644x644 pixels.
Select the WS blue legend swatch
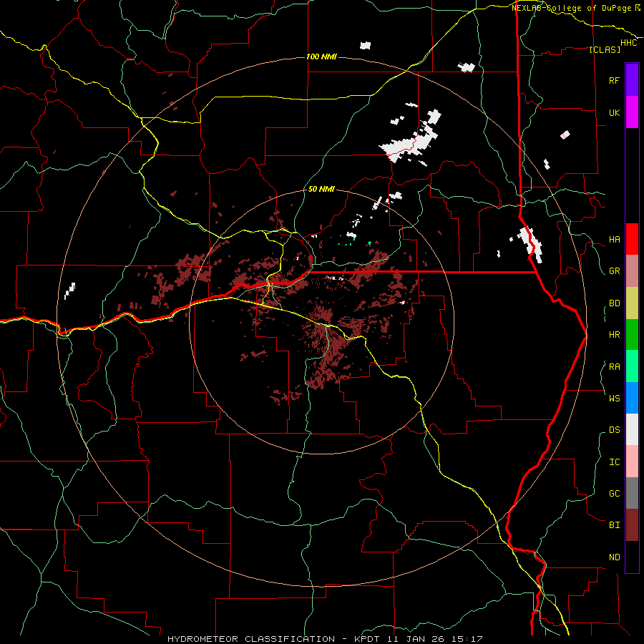(x=632, y=398)
